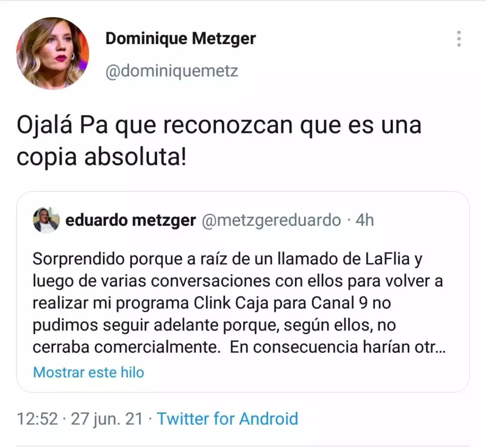Tap Dominique Metzger's profile photo
This screenshot has height=448, width=486.
coord(53,53)
